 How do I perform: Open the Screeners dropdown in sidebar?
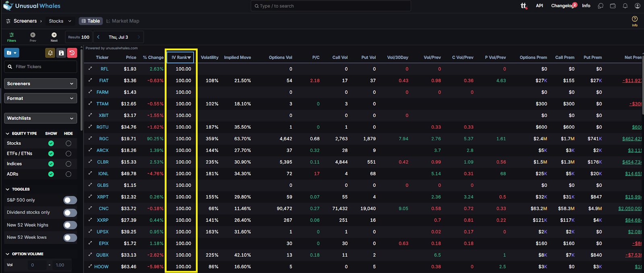(40, 84)
